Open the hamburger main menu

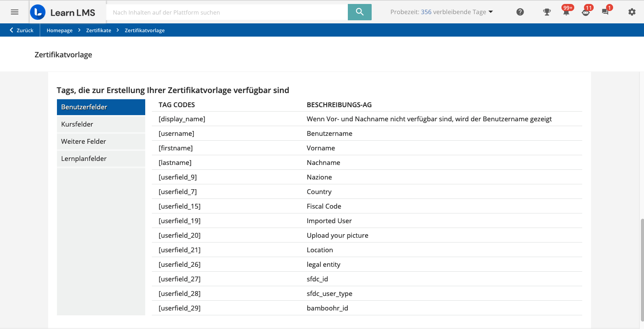coord(15,12)
